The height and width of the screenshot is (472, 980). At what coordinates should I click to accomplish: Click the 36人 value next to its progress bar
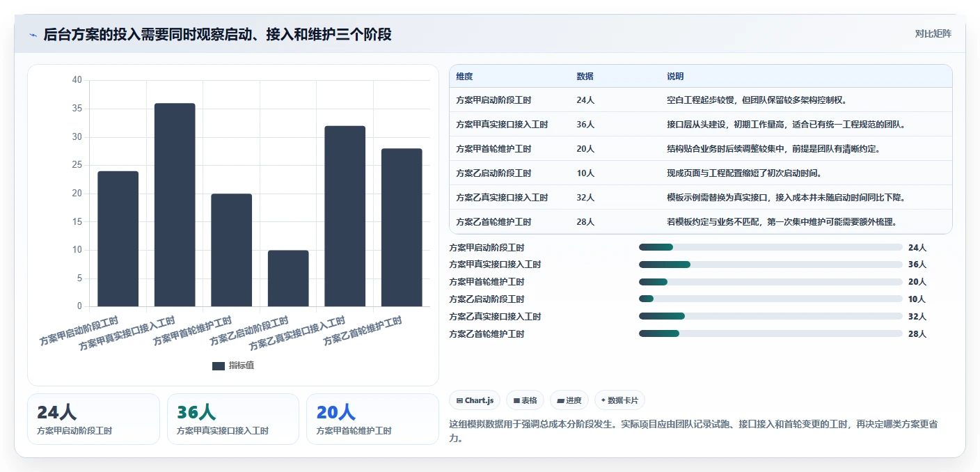917,265
